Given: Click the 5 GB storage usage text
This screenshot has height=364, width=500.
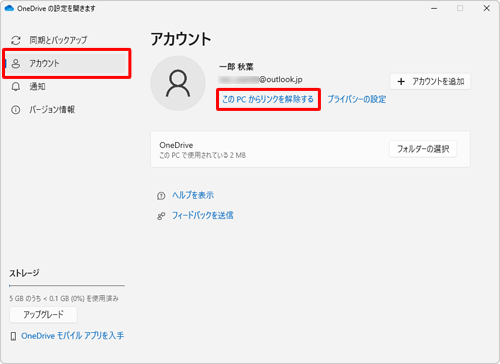Looking at the screenshot, I should [x=64, y=298].
